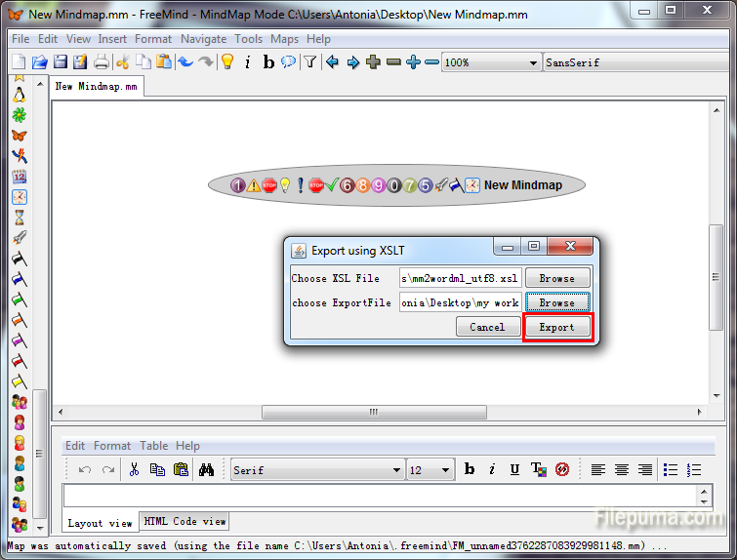This screenshot has width=737, height=560.
Task: Click Browse next to Choose XSL File
Action: (x=557, y=278)
